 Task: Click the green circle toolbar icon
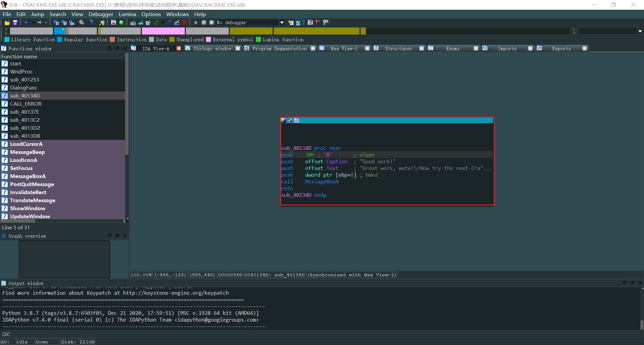pyautogui.click(x=121, y=22)
